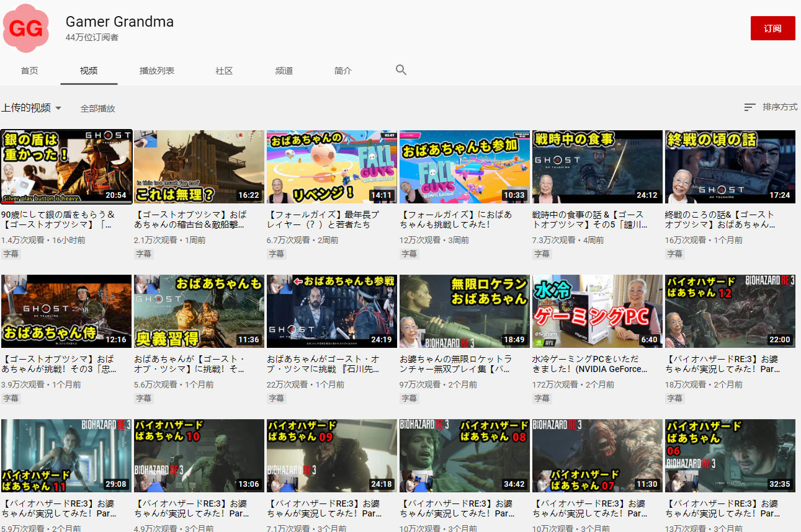Open バイオハザード ばあちゃん 12 thumbnail
Image resolution: width=801 pixels, height=532 pixels.
tap(730, 311)
